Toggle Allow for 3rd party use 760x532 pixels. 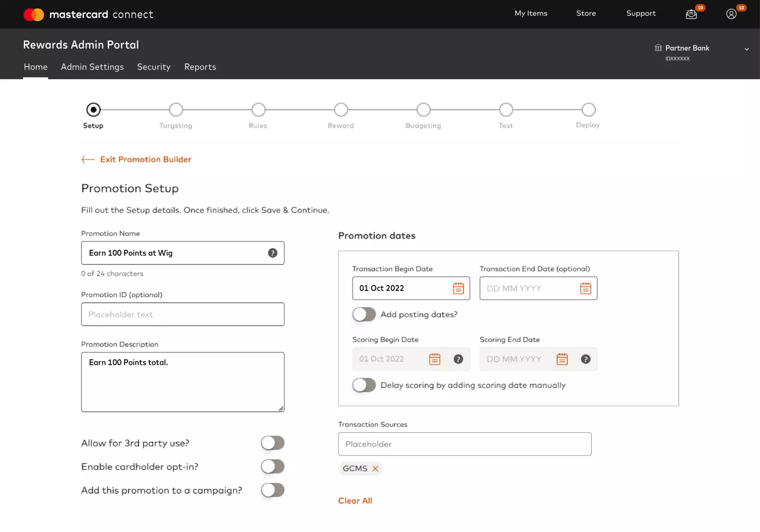tap(272, 443)
